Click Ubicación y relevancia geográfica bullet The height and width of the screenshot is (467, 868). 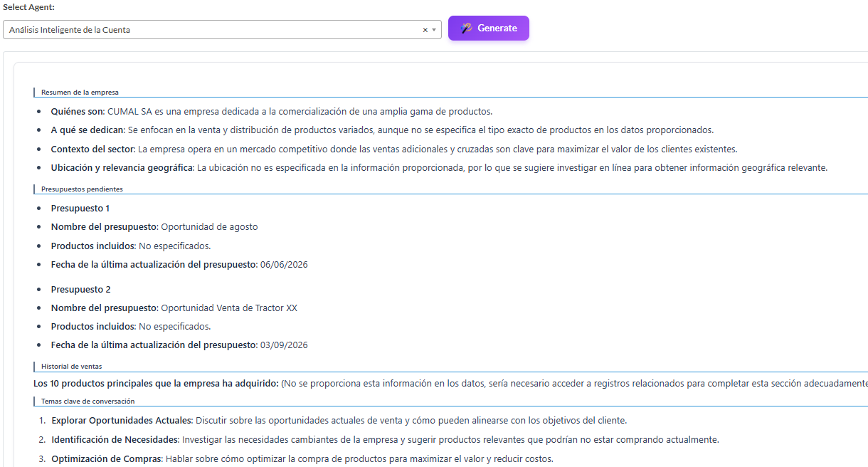tap(440, 168)
